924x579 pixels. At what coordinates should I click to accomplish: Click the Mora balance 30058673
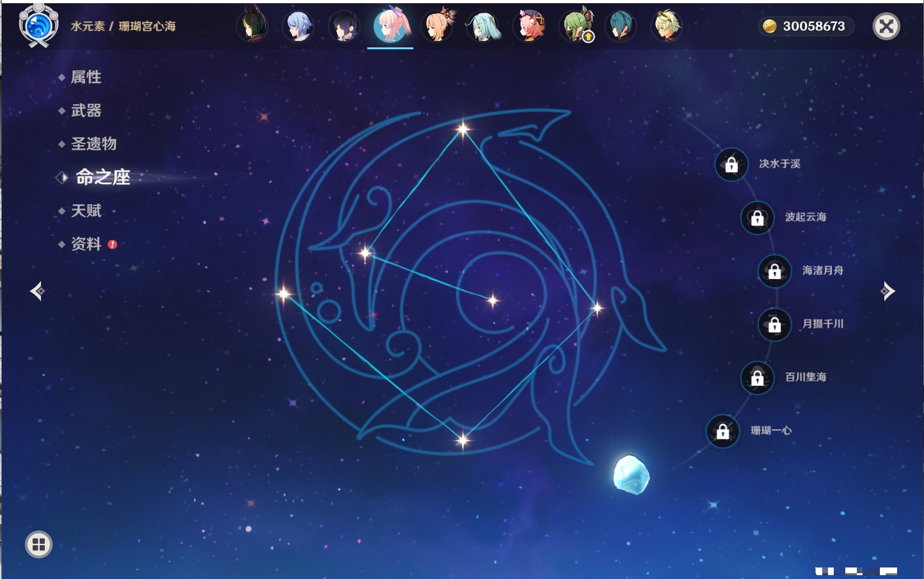click(x=814, y=26)
